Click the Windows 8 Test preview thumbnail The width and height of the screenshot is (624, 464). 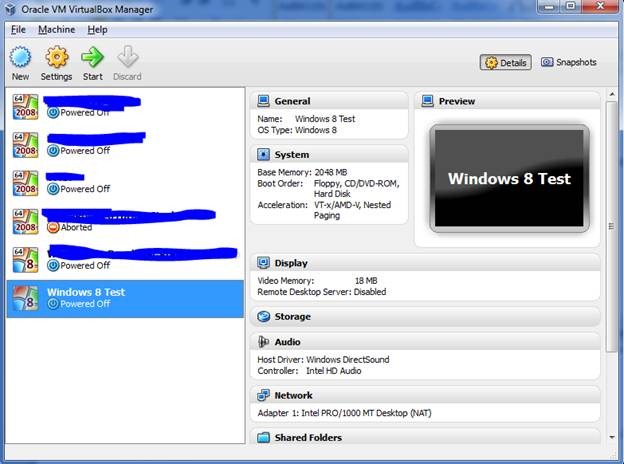click(x=509, y=178)
